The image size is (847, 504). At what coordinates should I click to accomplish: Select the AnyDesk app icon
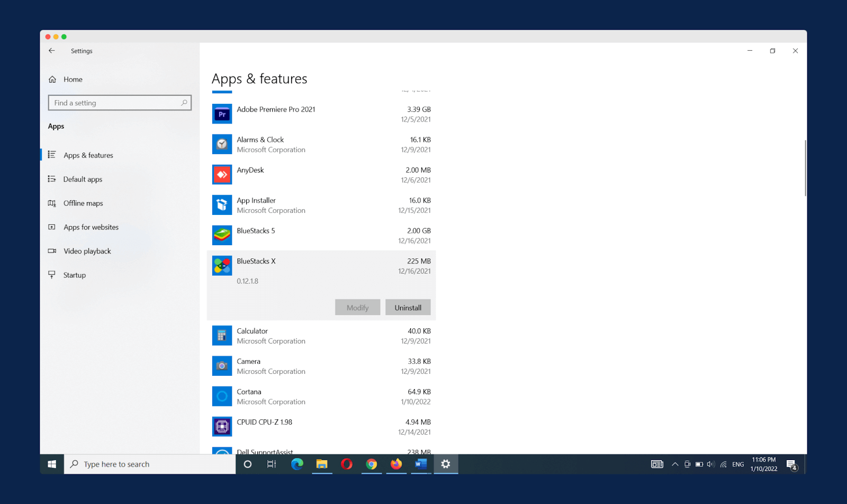click(x=222, y=175)
